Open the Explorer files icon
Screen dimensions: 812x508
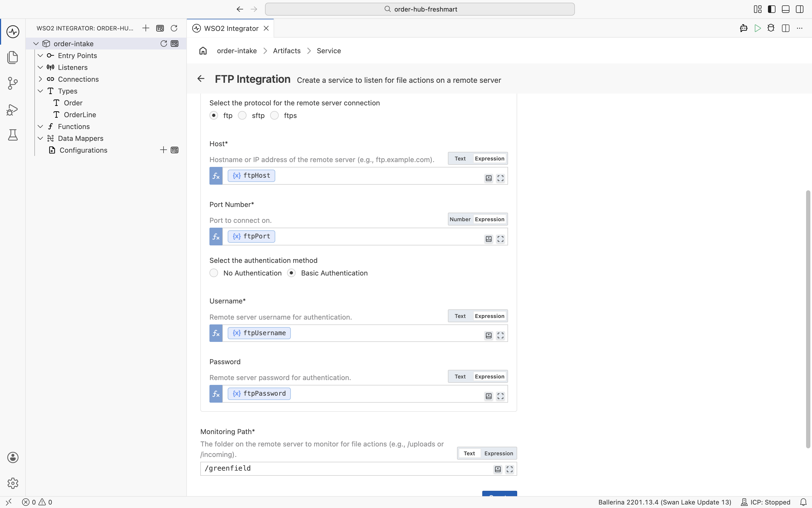13,58
